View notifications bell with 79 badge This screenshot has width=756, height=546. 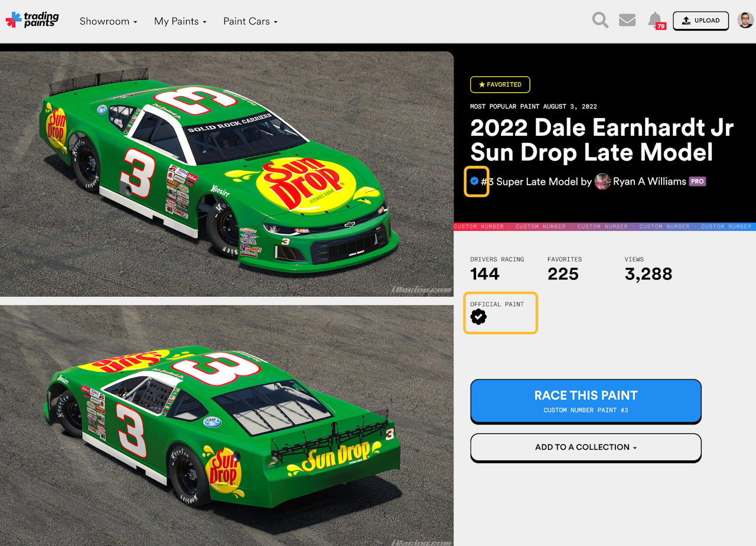(656, 21)
